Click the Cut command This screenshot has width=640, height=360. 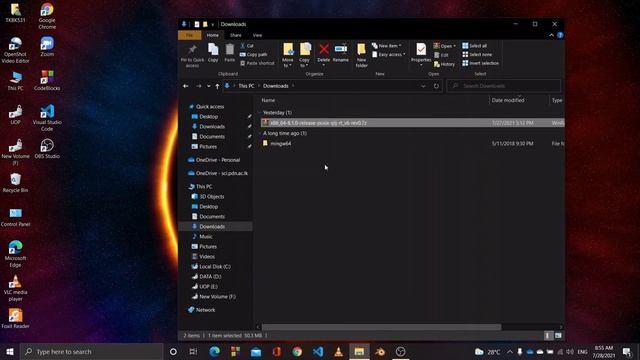tap(247, 46)
